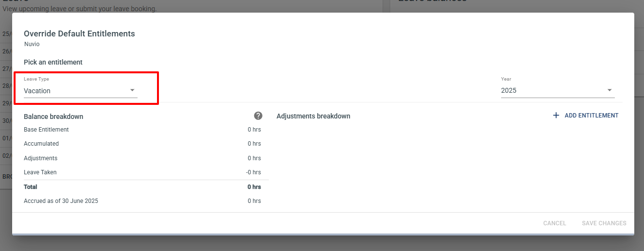Image resolution: width=644 pixels, height=251 pixels.
Task: Click the Balance breakdown heading
Action: click(53, 117)
